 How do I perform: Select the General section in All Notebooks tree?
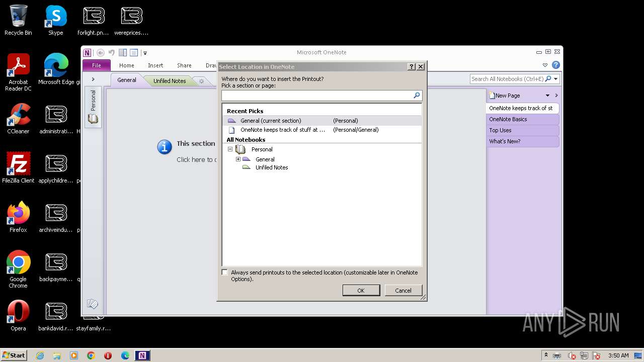tap(265, 159)
